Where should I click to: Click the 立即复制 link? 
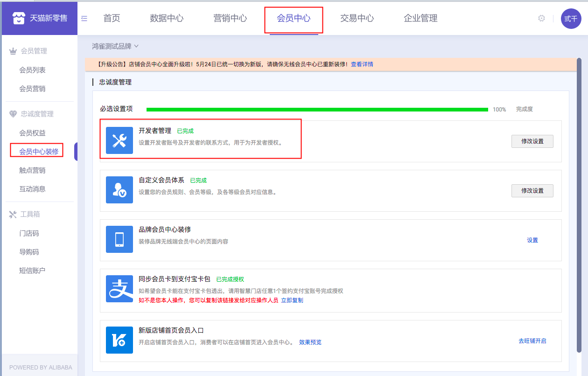[x=292, y=300]
